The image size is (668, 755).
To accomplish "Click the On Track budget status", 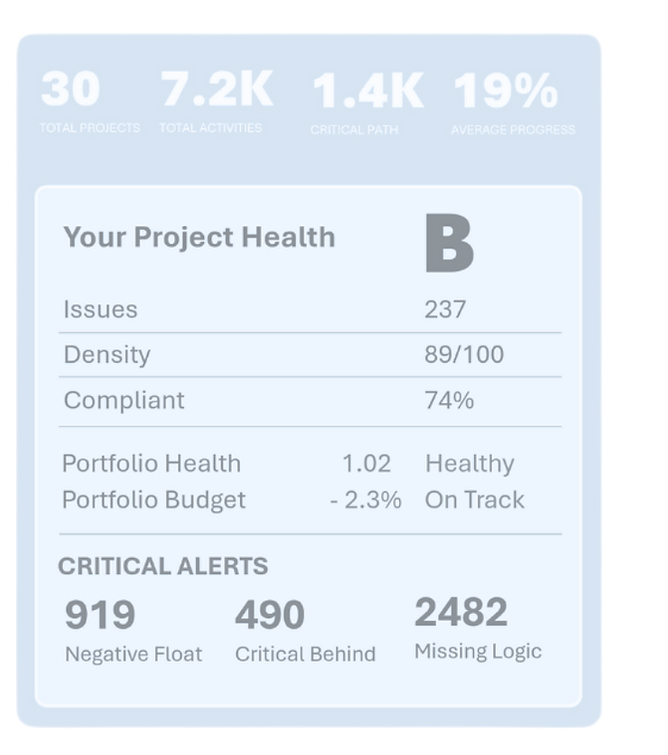I will 474,499.
